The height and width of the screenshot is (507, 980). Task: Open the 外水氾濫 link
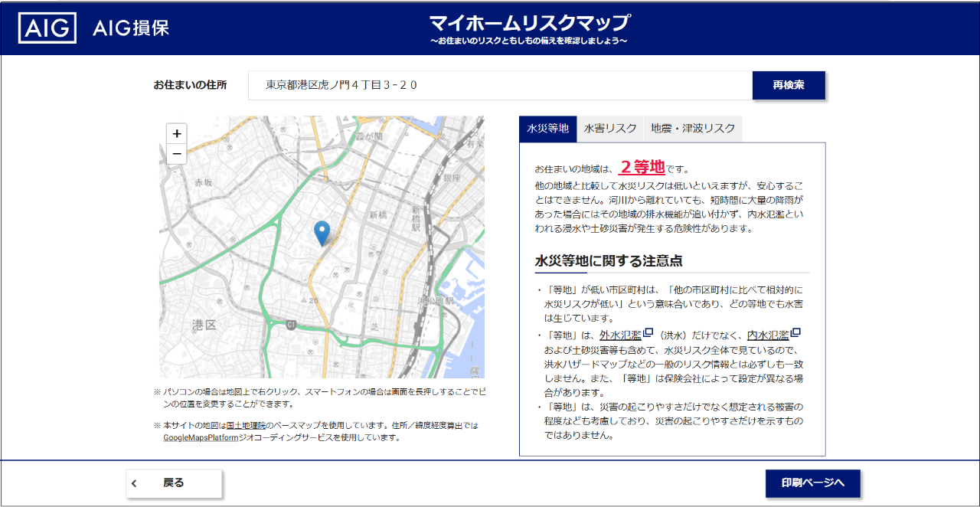pyautogui.click(x=620, y=335)
